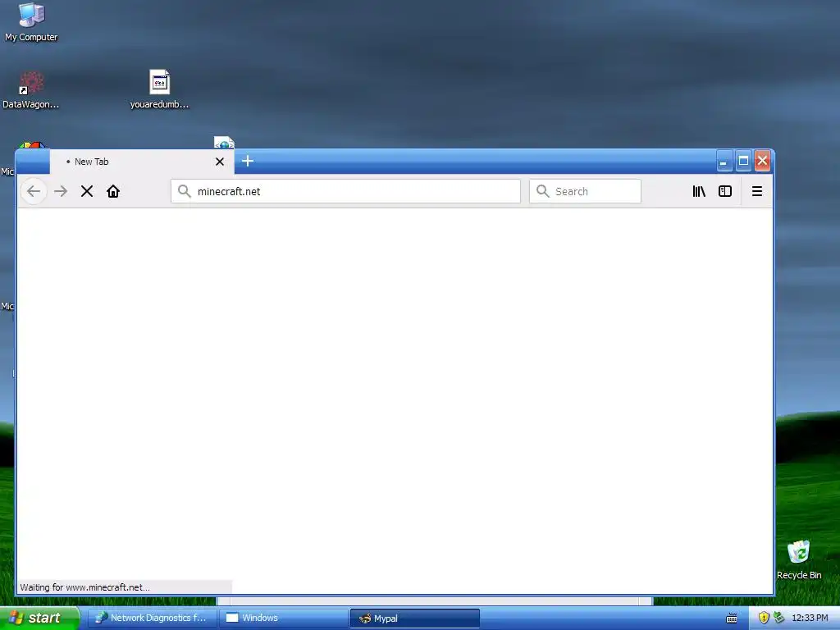Click the forward navigation arrow

61,191
